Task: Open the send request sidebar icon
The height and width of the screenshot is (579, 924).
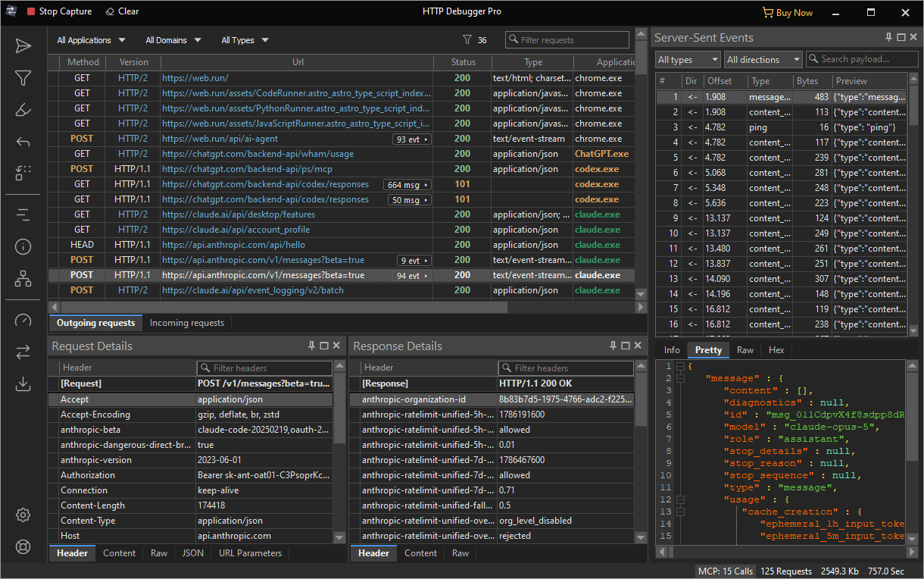Action: pyautogui.click(x=23, y=46)
